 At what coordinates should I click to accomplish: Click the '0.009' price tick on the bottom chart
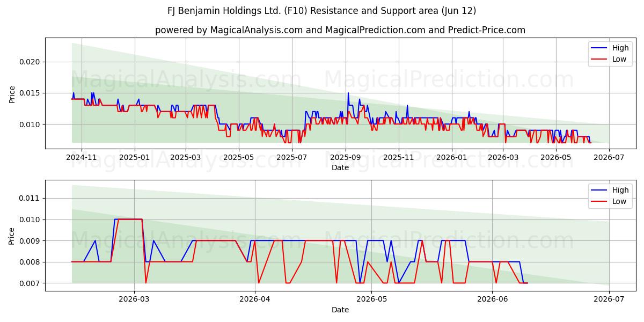click(x=30, y=241)
